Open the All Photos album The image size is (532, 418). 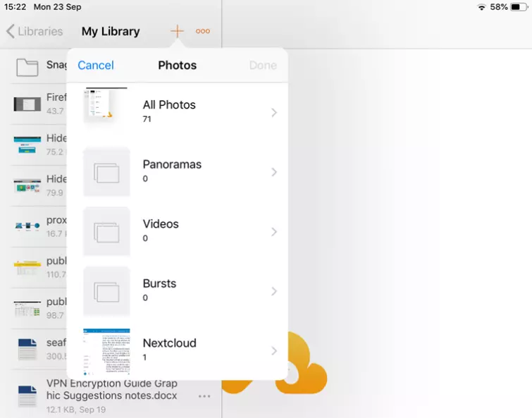coord(169,111)
